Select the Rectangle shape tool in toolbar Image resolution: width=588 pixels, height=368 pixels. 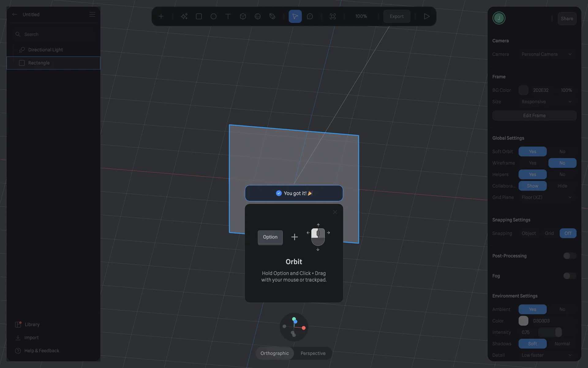[x=199, y=16]
